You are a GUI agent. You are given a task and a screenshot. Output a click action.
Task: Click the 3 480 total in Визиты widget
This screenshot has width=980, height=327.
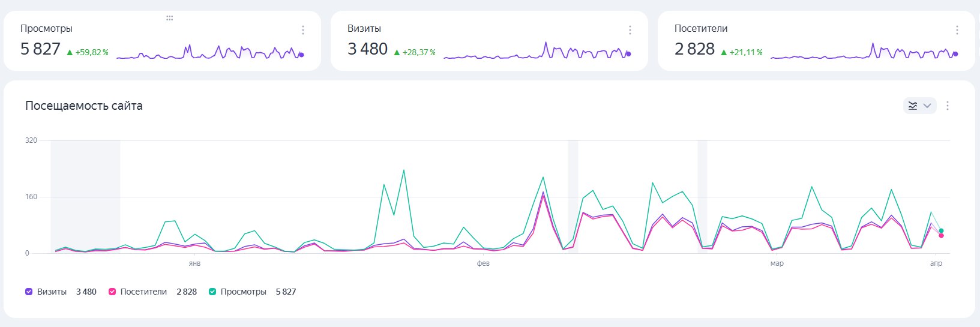click(x=367, y=49)
